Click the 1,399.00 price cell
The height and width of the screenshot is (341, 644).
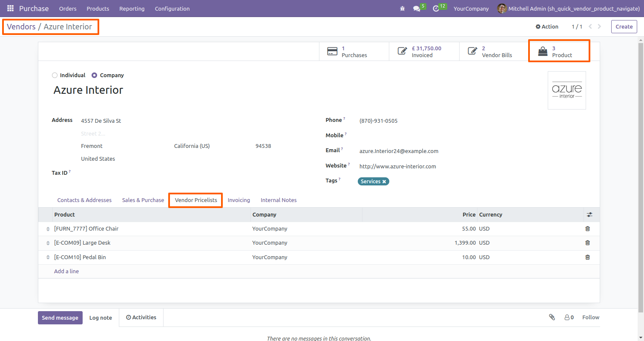tap(465, 243)
